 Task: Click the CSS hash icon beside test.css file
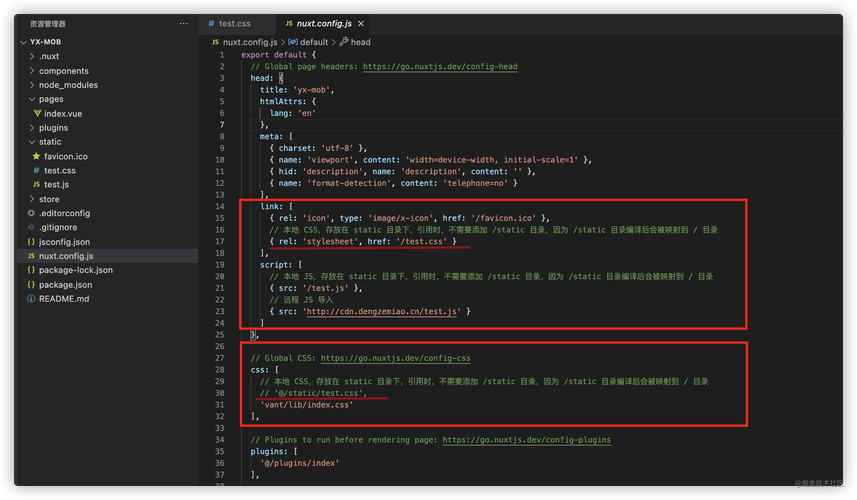tap(37, 170)
